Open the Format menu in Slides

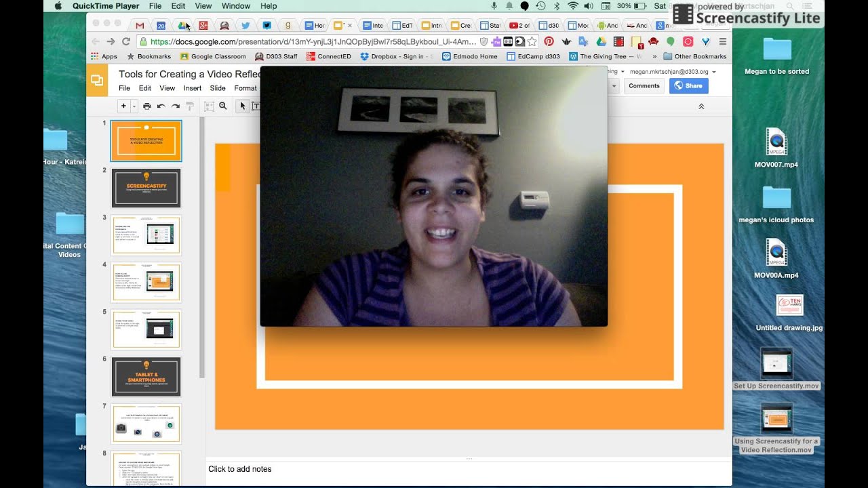pos(245,88)
